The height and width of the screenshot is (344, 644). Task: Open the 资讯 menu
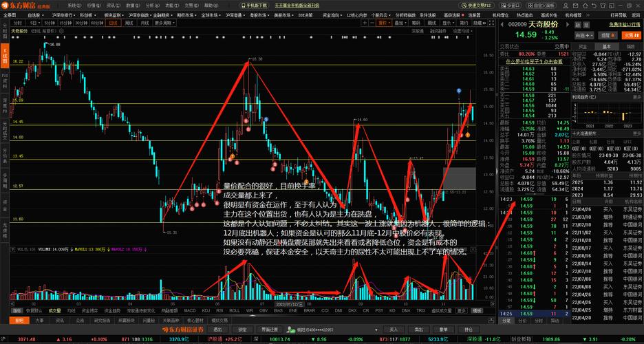113,6
